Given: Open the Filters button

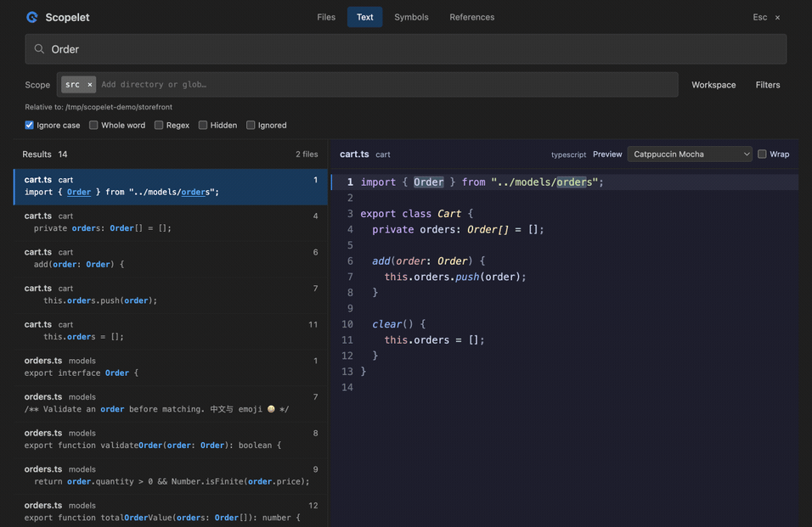Looking at the screenshot, I should (x=768, y=85).
